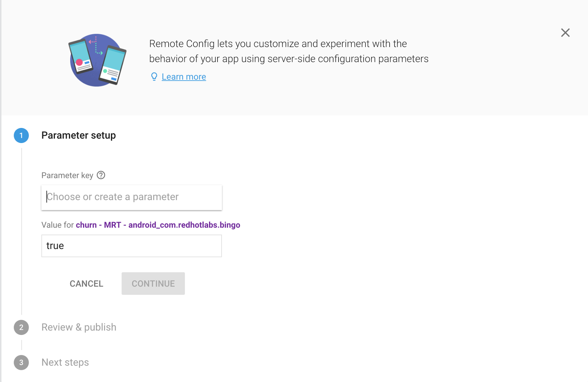Click the Remote Config phones illustration
Viewport: 588px width, 382px height.
point(97,60)
